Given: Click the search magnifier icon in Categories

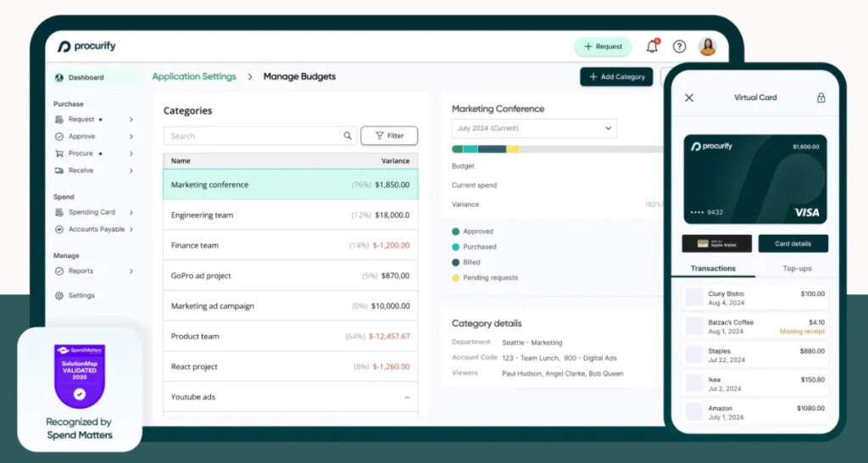Looking at the screenshot, I should point(348,136).
